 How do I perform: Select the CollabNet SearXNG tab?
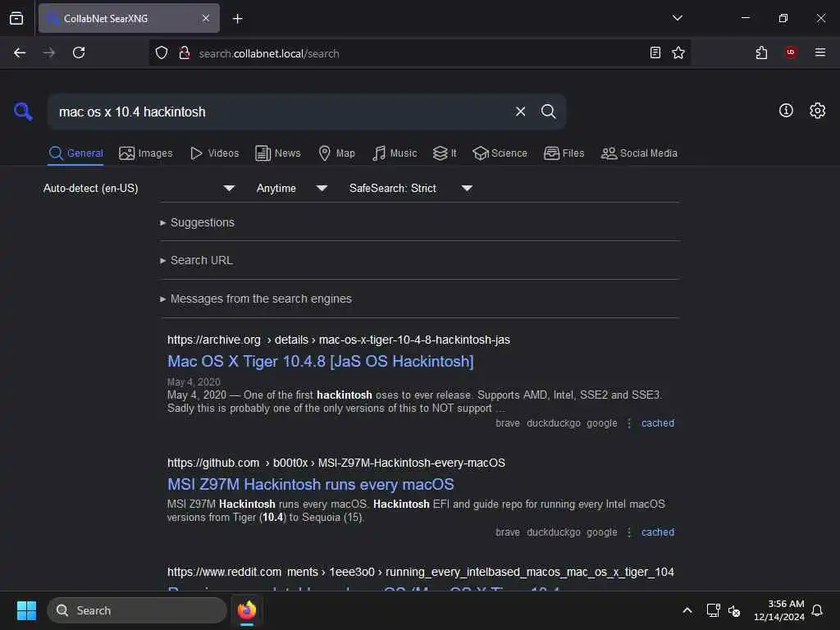(x=129, y=18)
